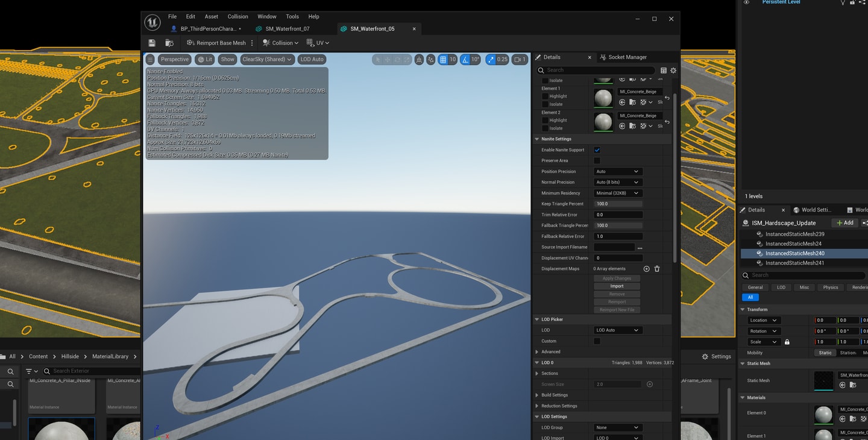Viewport: 868px width, 440px height.
Task: Click the Perspective viewport button
Action: [175, 59]
